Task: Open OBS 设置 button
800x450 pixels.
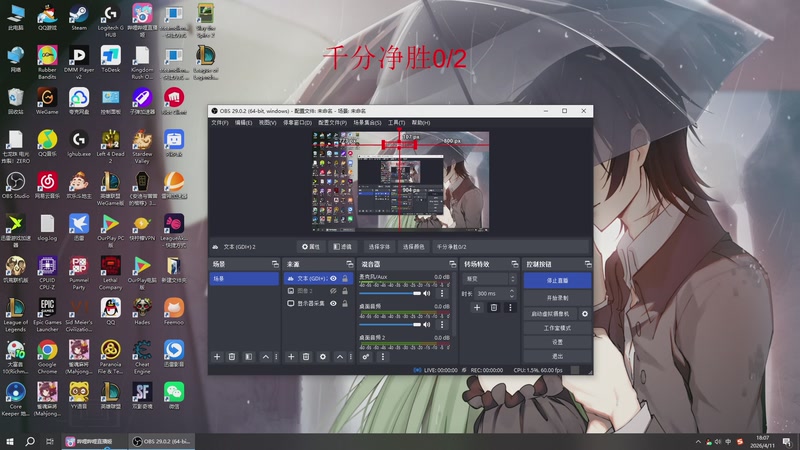Action: pos(557,342)
